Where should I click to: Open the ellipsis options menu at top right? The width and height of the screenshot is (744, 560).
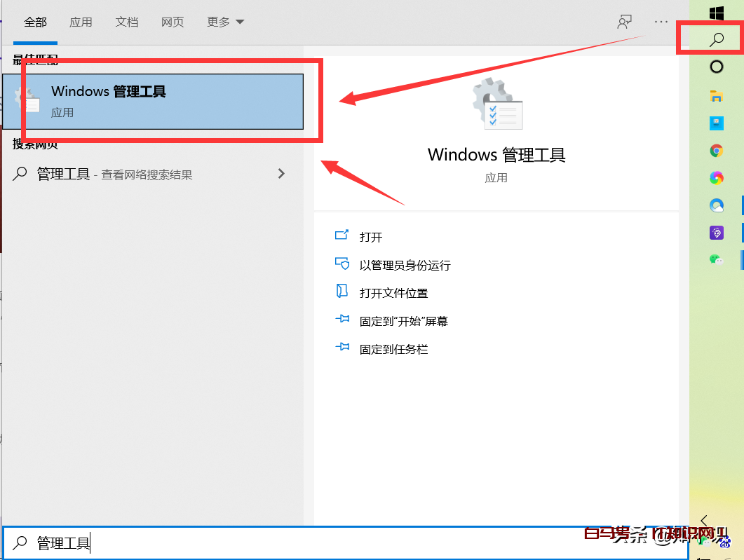click(x=660, y=22)
